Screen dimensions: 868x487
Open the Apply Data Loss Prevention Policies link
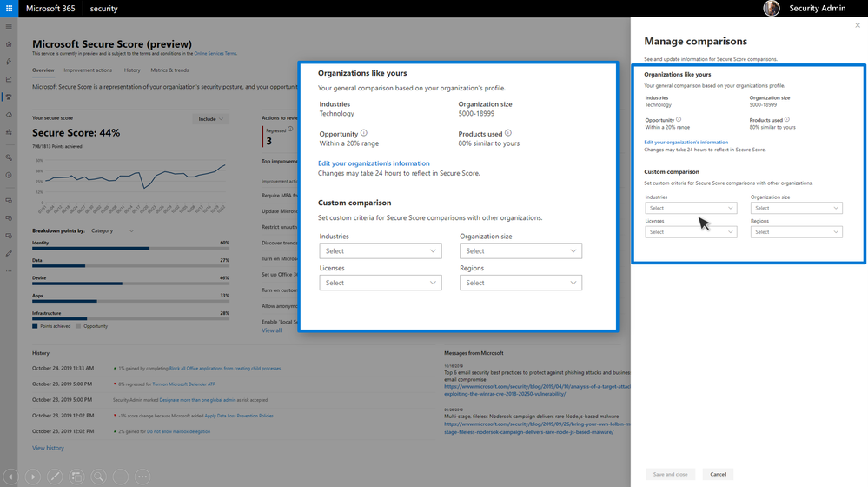(x=239, y=416)
